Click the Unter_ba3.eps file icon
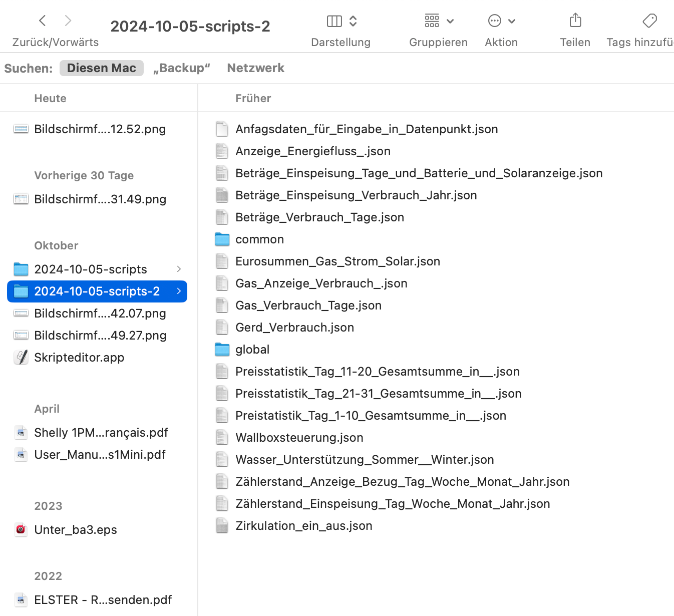This screenshot has width=674, height=616. tap(21, 530)
